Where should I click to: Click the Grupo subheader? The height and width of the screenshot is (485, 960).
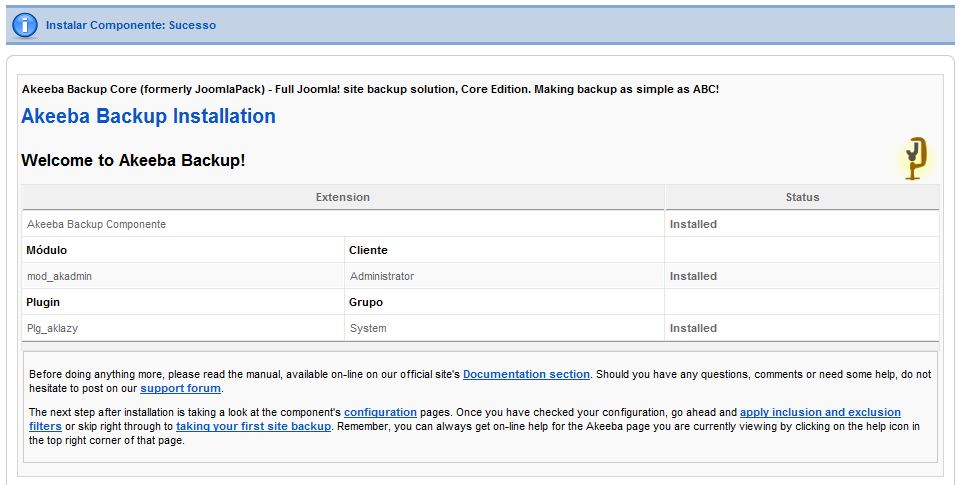pos(366,302)
